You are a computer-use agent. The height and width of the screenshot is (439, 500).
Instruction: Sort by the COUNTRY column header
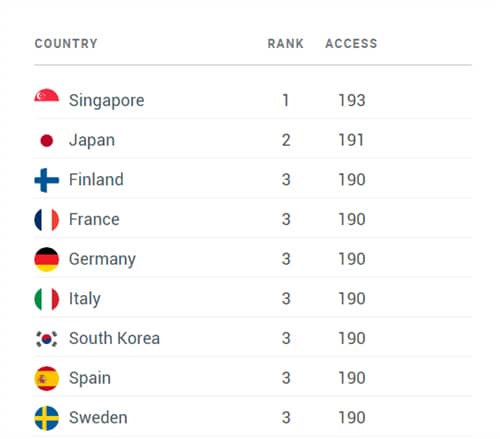66,43
